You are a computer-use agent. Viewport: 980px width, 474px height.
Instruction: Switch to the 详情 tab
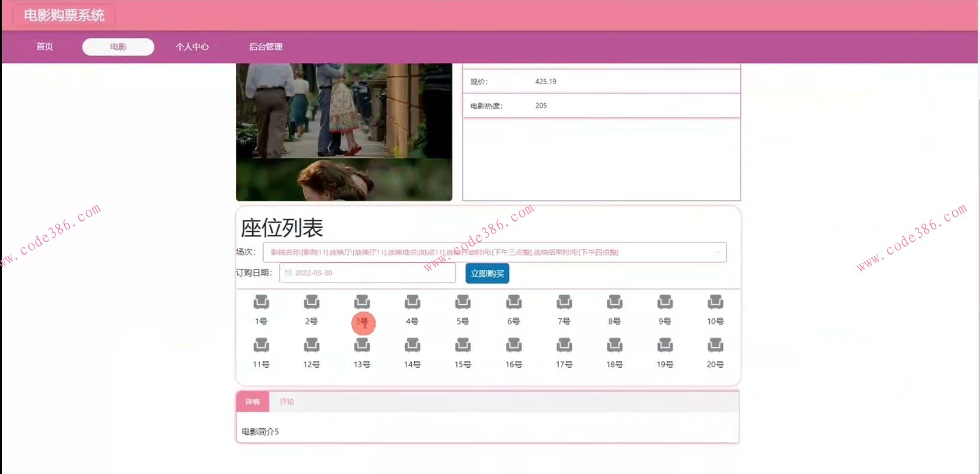click(253, 402)
